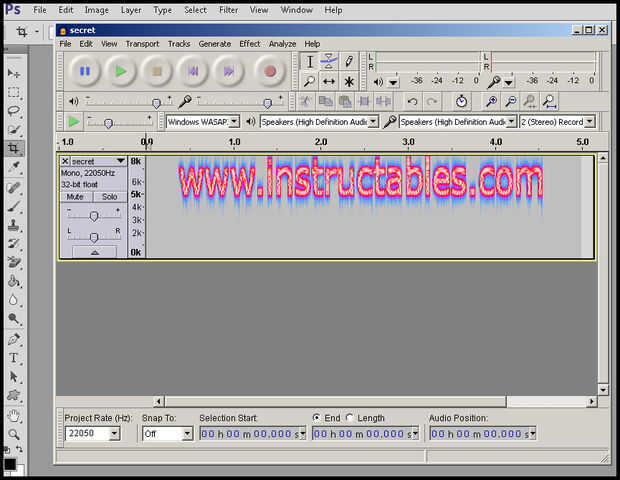Select the End radio button
Image resolution: width=620 pixels, height=480 pixels.
coord(316,418)
